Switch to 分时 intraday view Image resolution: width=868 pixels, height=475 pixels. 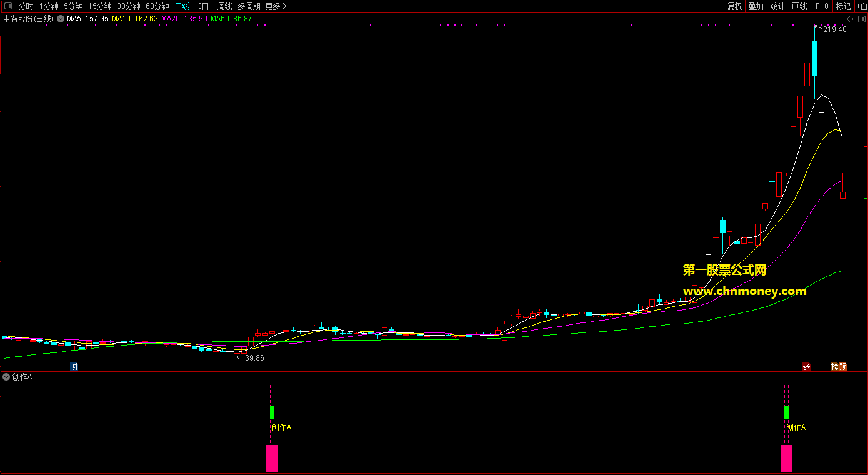(x=26, y=6)
